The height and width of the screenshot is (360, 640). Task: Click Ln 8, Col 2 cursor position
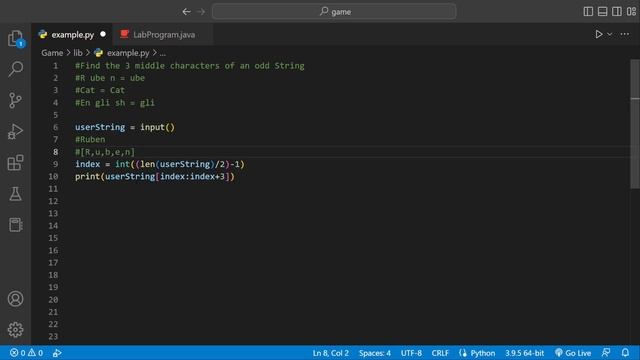pyautogui.click(x=331, y=353)
